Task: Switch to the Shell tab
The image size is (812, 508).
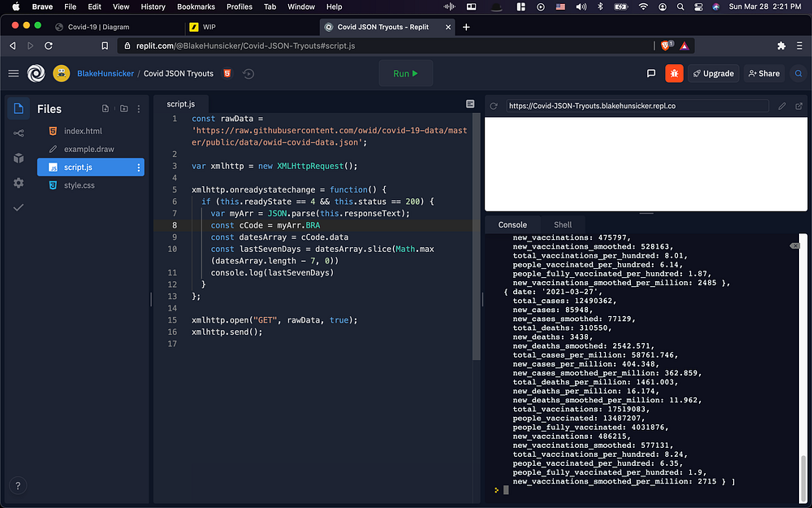Action: [563, 224]
